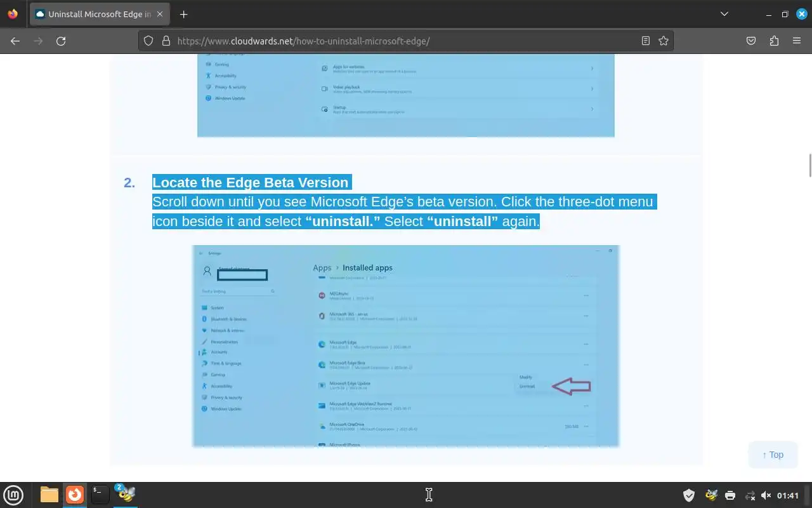
Task: Click the Installed apps screenshot image
Action: [406, 346]
